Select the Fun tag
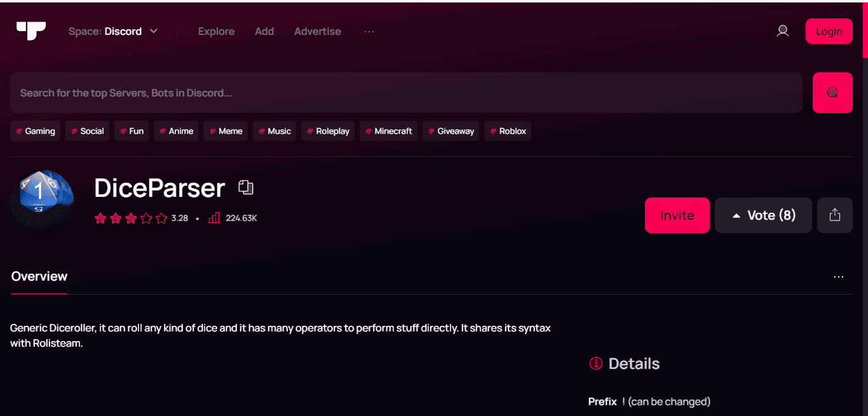The image size is (868, 416). pos(132,131)
